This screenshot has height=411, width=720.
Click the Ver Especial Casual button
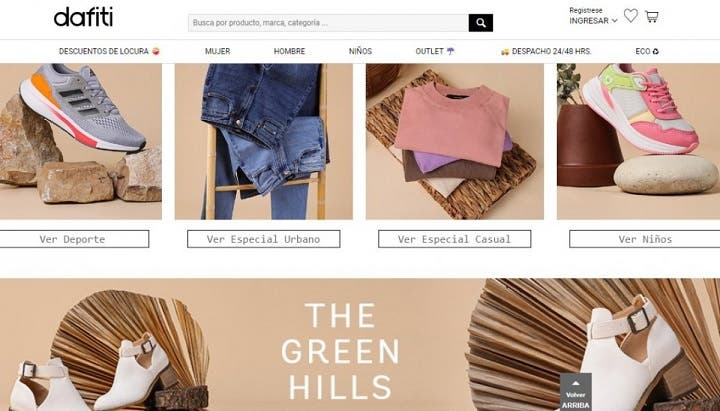click(455, 239)
